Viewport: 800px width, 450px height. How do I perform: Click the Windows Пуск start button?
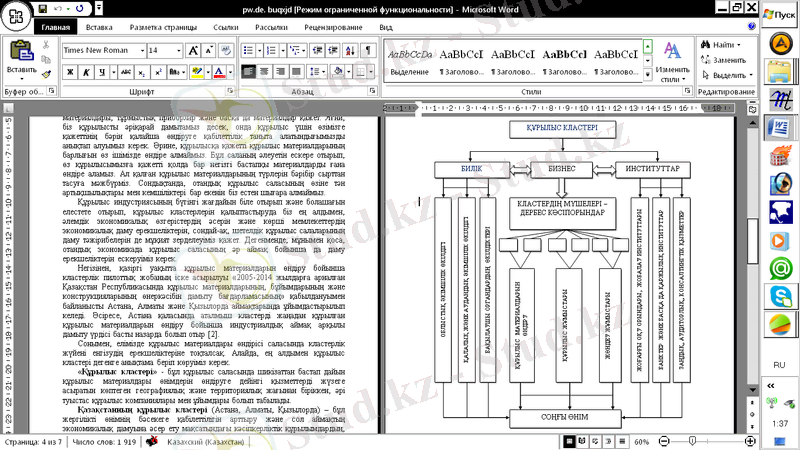(x=777, y=14)
